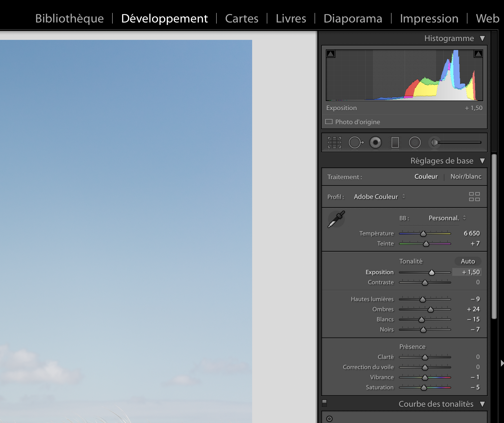The width and height of the screenshot is (504, 423).
Task: Open the Cartes module
Action: pyautogui.click(x=241, y=19)
